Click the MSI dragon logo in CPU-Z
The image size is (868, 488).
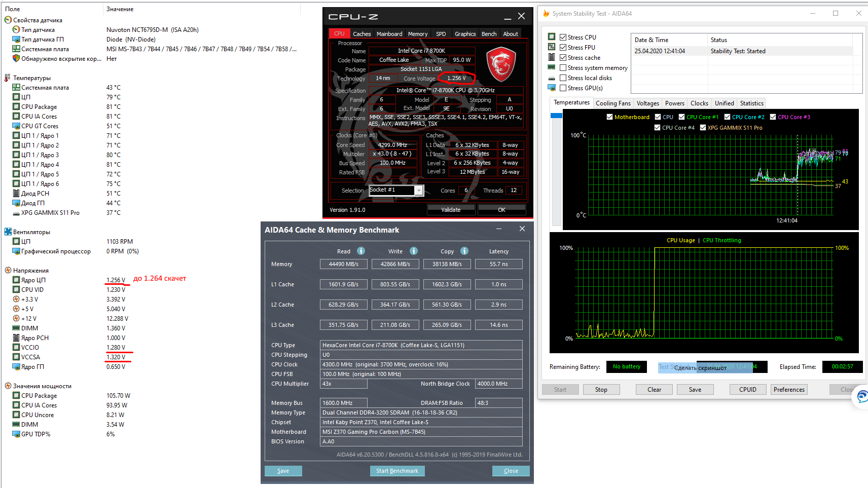501,65
